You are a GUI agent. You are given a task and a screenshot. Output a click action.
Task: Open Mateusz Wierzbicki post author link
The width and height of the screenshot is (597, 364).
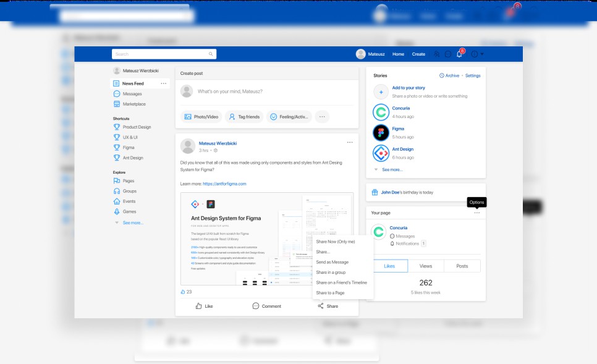click(218, 143)
